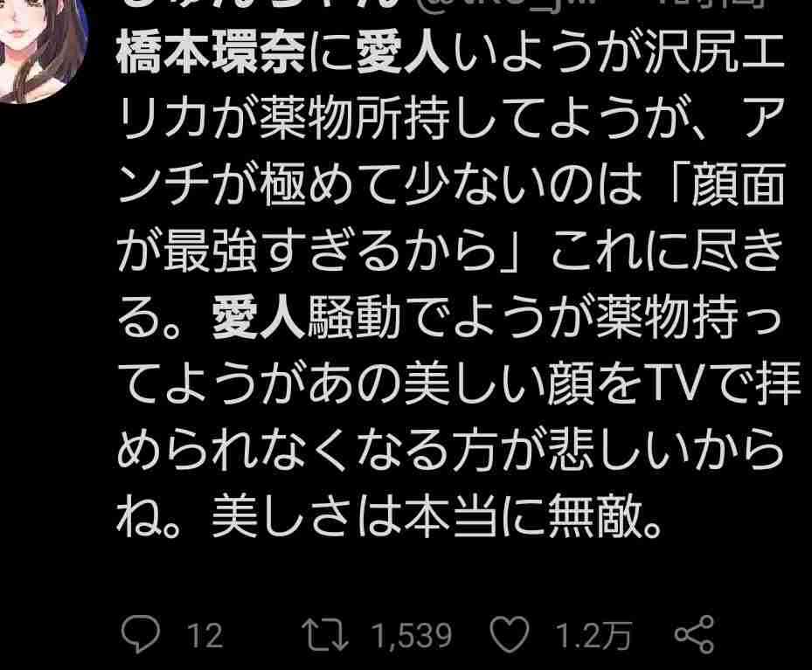Tap the reply speech bubble icon
This screenshot has width=812, height=670.
pyautogui.click(x=140, y=634)
